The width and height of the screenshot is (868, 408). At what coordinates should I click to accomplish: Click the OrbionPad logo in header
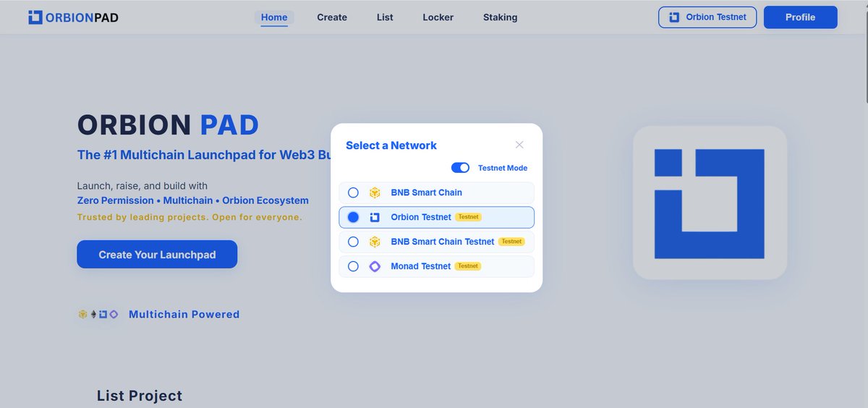pyautogui.click(x=73, y=17)
